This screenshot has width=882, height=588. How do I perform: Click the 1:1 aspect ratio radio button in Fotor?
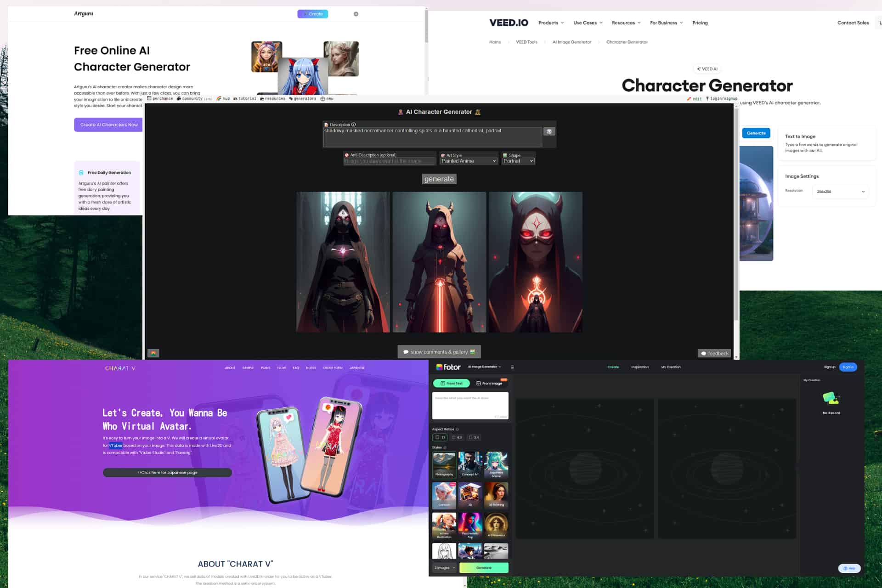point(440,437)
